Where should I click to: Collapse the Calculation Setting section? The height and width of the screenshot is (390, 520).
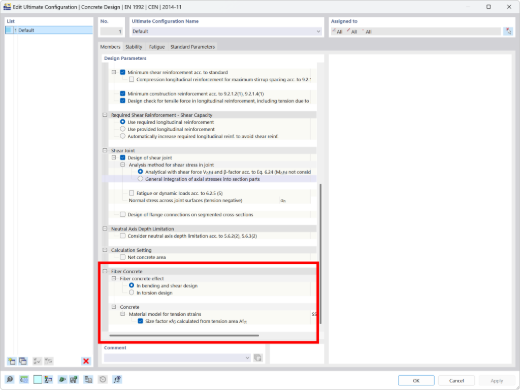click(105, 250)
